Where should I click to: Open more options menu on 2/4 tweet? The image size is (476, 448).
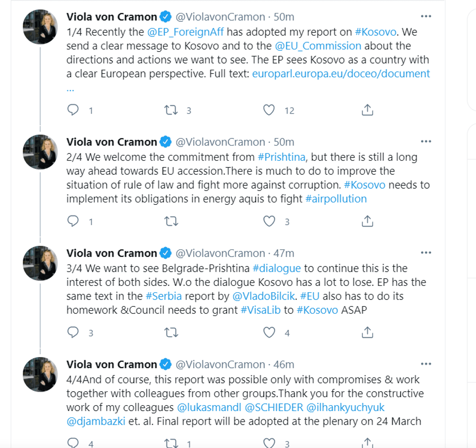point(425,142)
